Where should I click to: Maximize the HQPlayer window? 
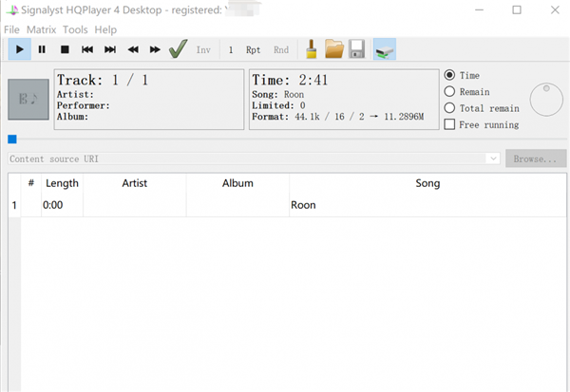click(x=517, y=9)
